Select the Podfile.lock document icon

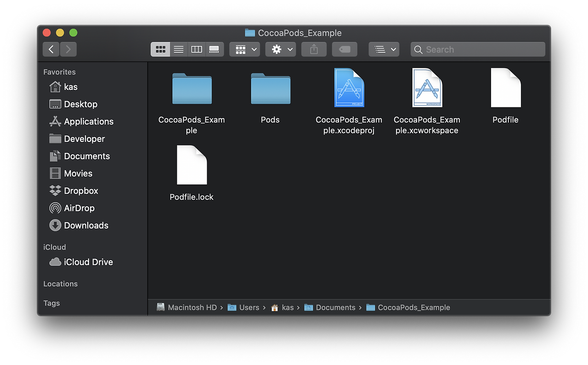click(192, 165)
